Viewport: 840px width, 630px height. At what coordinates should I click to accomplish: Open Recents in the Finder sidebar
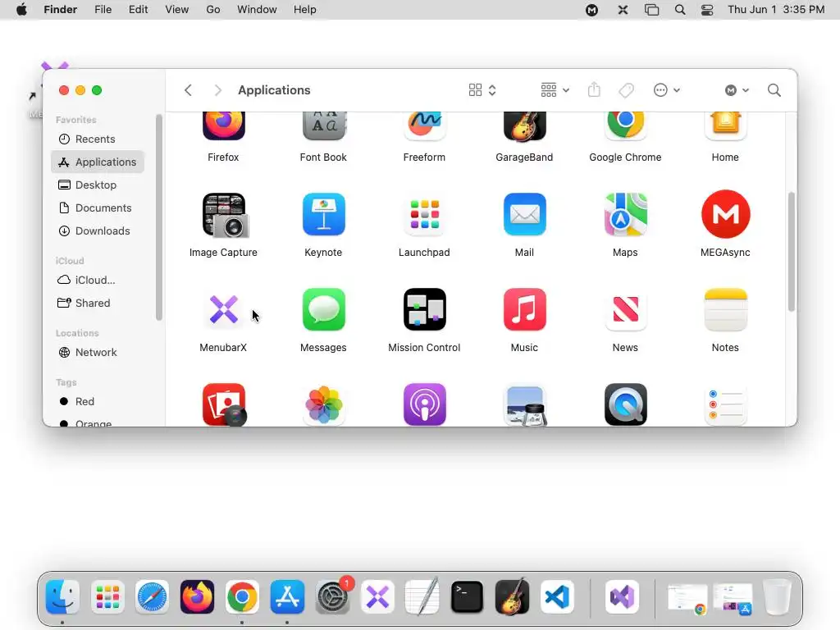[x=98, y=139]
